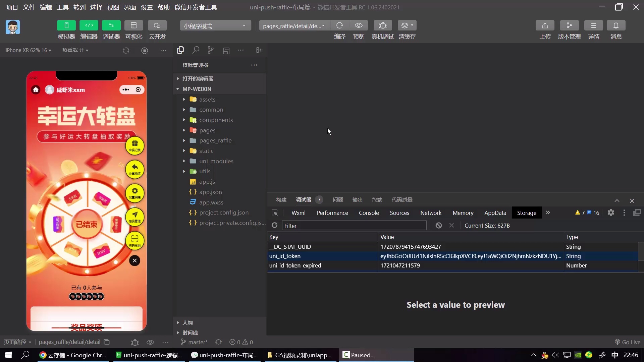The width and height of the screenshot is (644, 362).
Task: Open real device debugging bug icon
Action: tap(383, 25)
